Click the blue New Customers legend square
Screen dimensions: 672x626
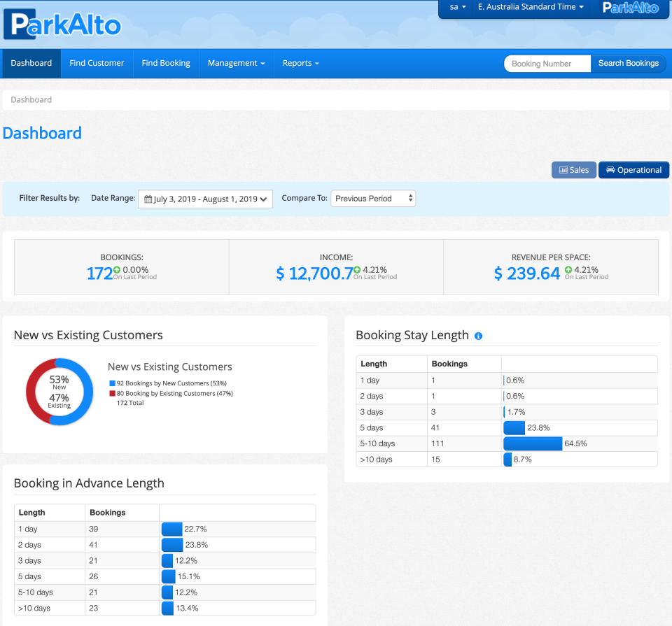112,383
